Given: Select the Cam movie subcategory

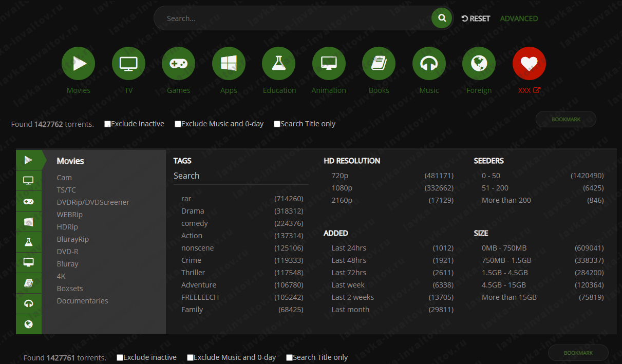Looking at the screenshot, I should point(64,178).
